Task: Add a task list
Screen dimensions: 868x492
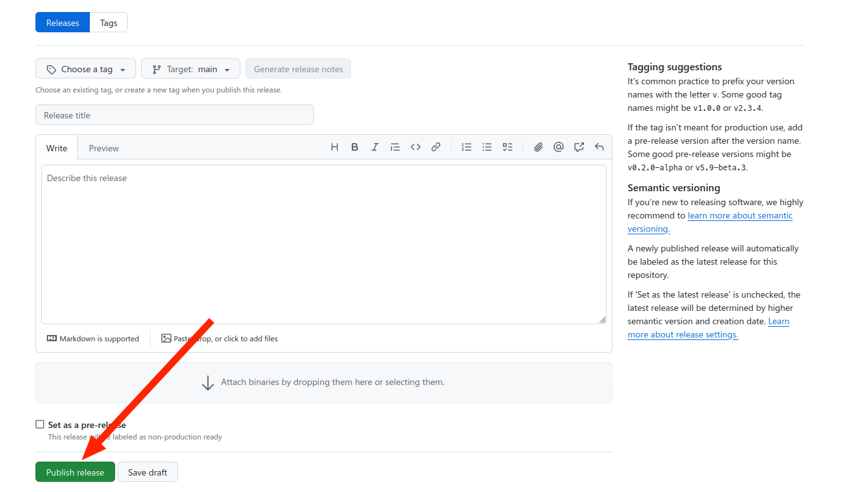Action: pos(507,147)
